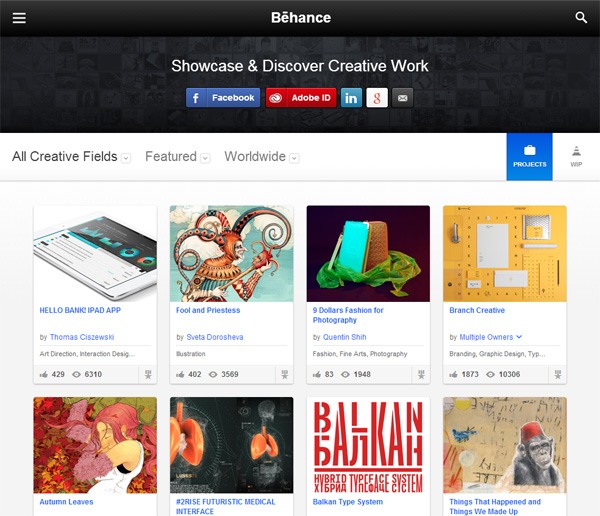
Task: Click thumbs-up icon on 9 Dollars Fashion card
Action: point(317,374)
